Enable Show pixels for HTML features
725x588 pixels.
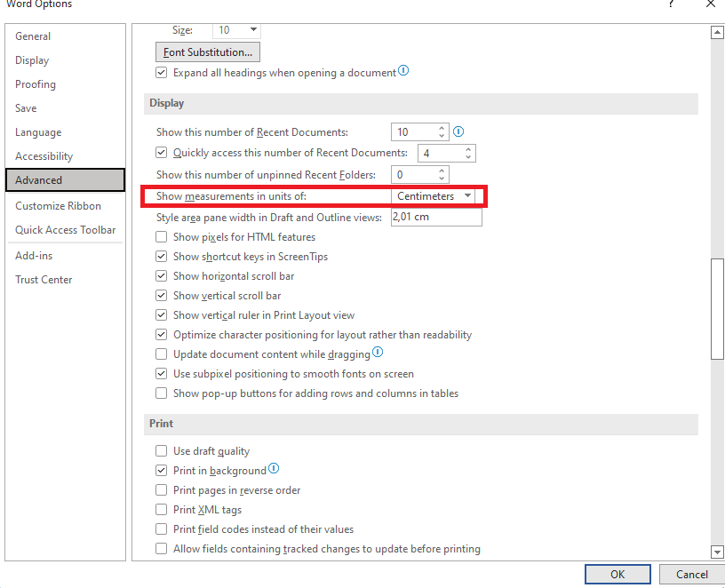click(161, 237)
